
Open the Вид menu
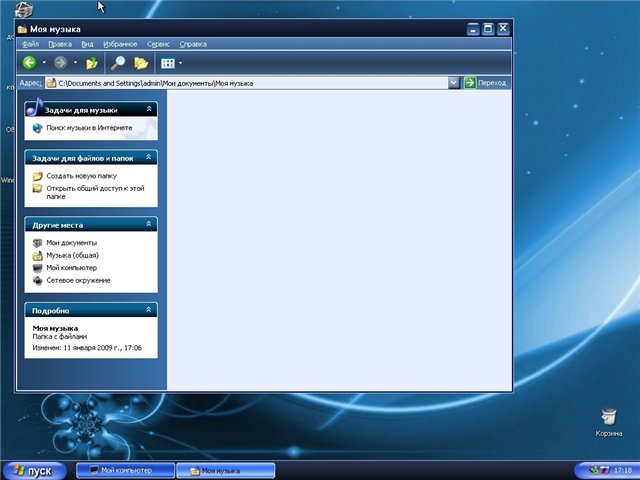click(x=87, y=44)
